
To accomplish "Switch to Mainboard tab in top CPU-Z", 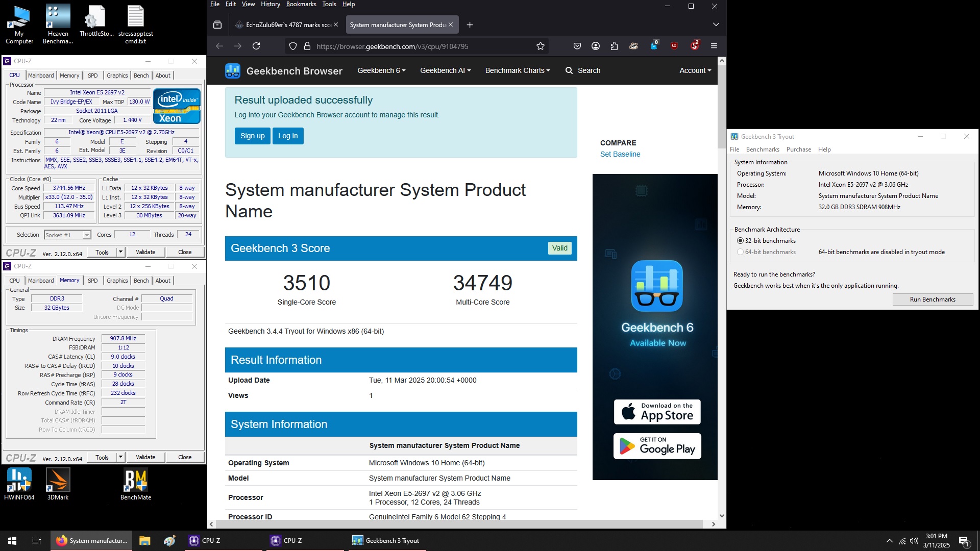I will (x=41, y=76).
